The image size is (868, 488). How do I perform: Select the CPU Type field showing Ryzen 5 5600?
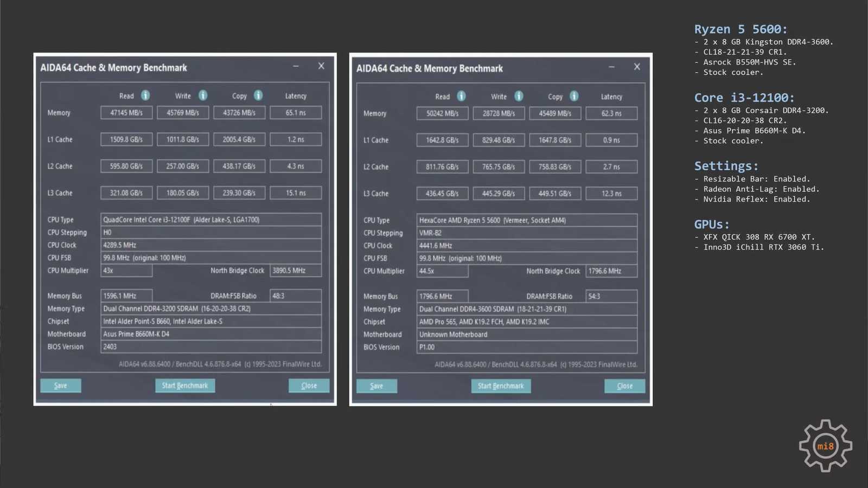point(526,220)
